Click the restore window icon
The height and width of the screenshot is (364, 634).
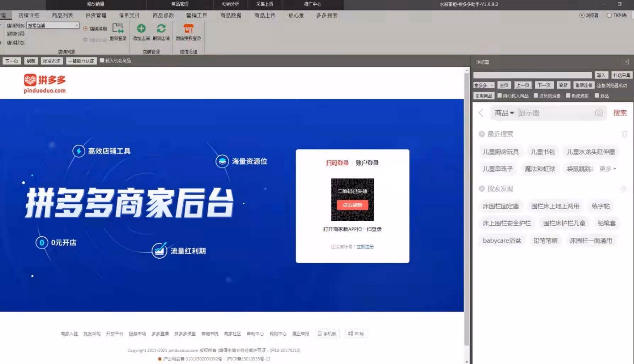pos(619,4)
